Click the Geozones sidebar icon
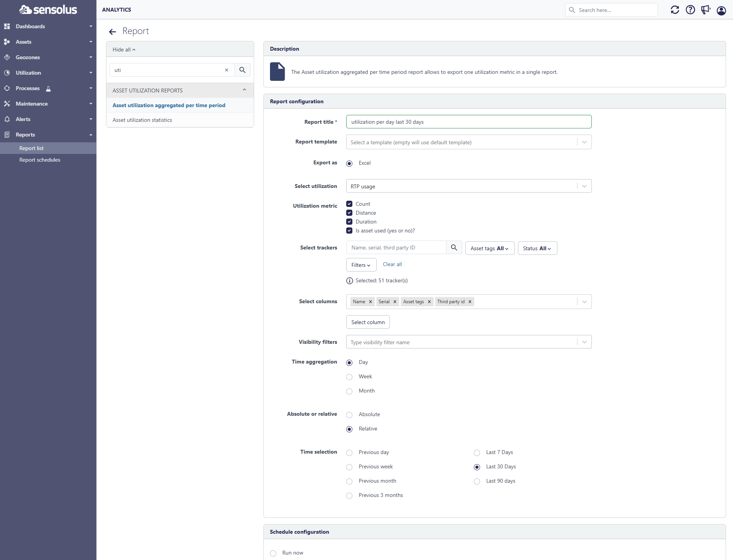The height and width of the screenshot is (560, 733). [x=7, y=57]
